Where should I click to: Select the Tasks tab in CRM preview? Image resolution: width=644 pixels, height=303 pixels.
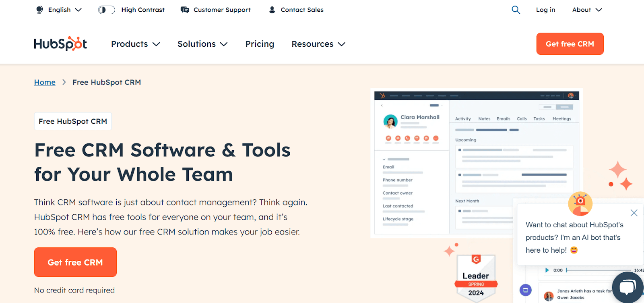(x=539, y=119)
